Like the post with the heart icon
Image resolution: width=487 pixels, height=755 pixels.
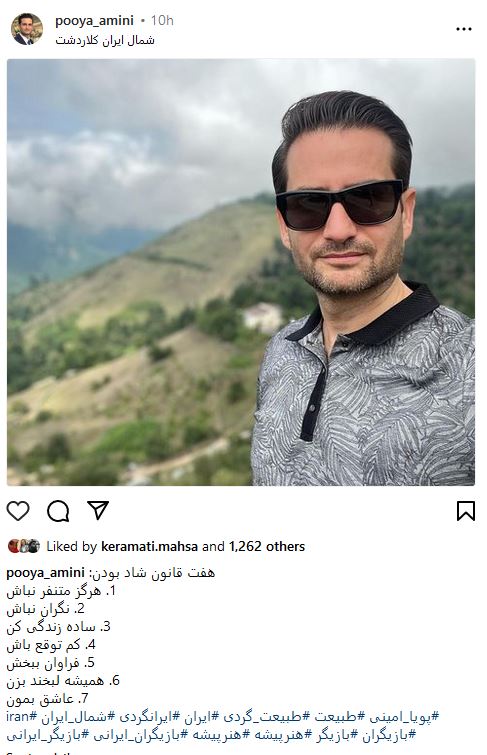click(x=18, y=510)
